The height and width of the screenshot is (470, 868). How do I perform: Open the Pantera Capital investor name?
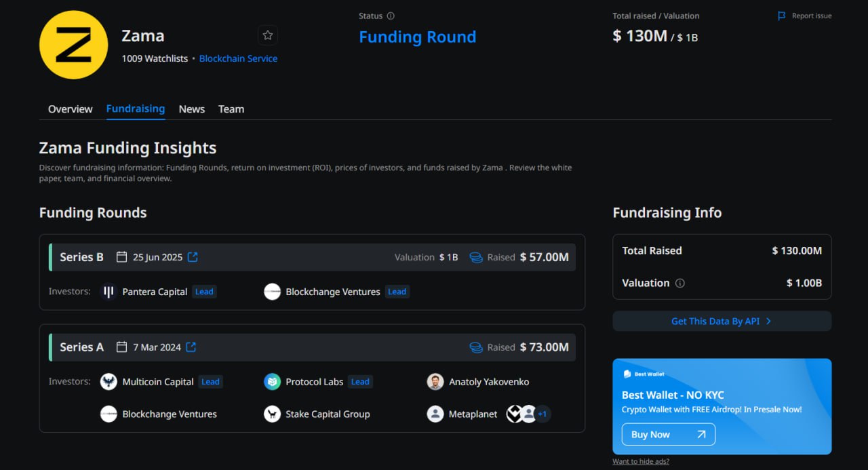155,292
